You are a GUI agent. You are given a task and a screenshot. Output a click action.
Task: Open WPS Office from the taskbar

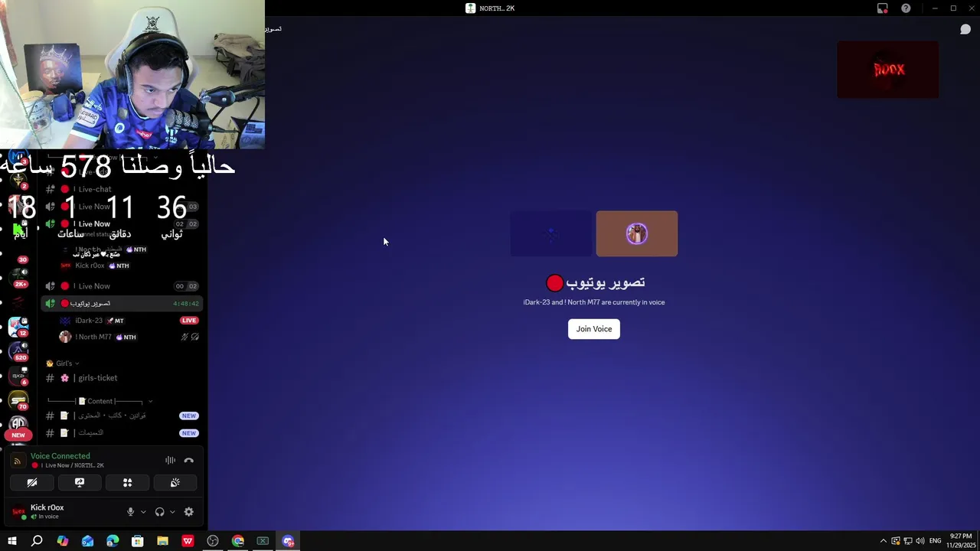(188, 541)
